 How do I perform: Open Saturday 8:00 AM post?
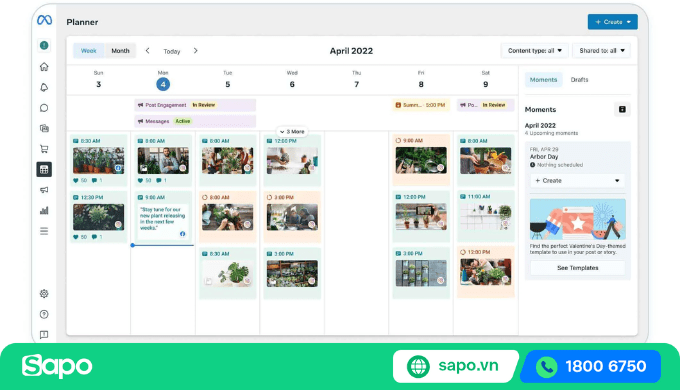click(485, 160)
